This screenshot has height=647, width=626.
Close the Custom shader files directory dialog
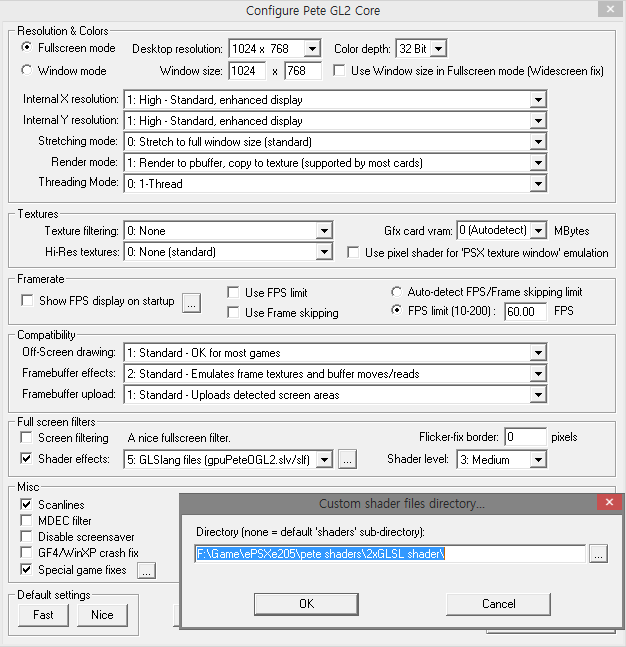609,502
